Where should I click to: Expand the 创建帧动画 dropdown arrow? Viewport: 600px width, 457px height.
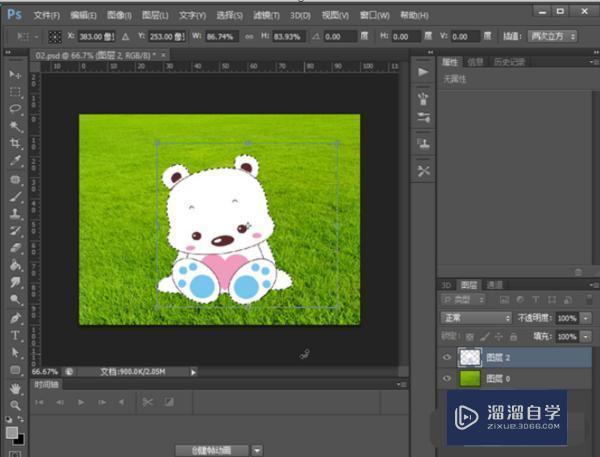coord(257,450)
